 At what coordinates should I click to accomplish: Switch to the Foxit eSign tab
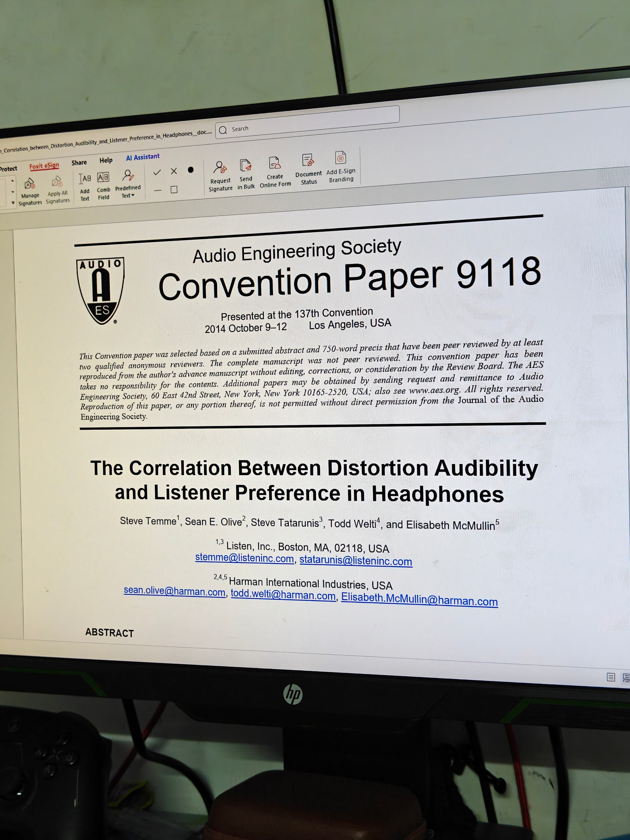coord(44,166)
